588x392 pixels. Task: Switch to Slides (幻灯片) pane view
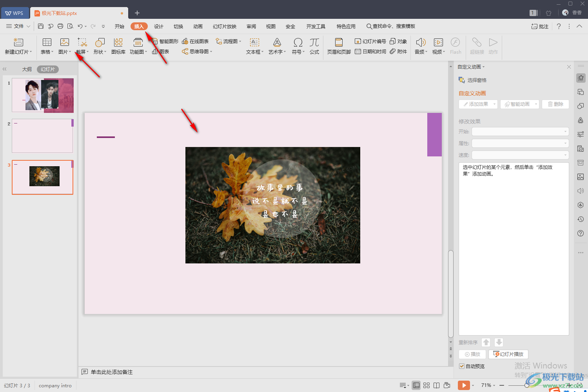[48, 69]
